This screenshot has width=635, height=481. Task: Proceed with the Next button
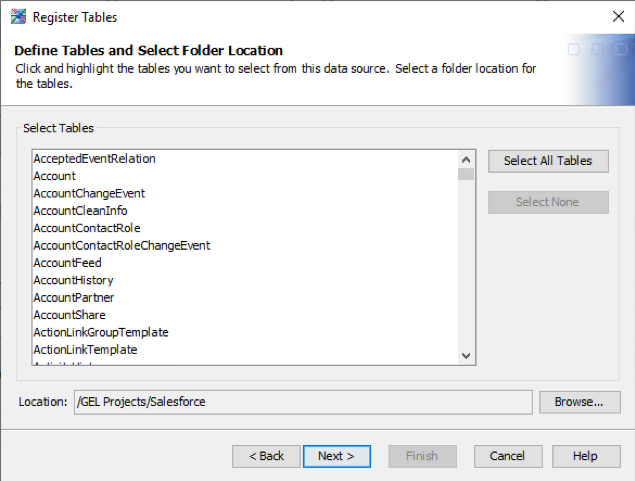(x=336, y=456)
